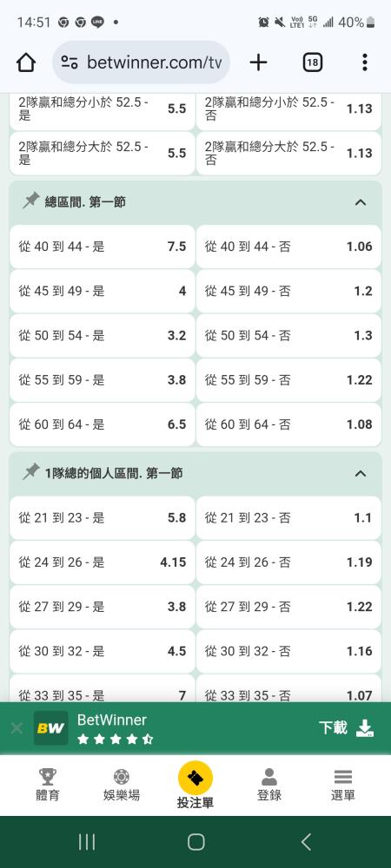Tap the betwinner.com address bar
This screenshot has width=391, height=868.
coord(142,62)
